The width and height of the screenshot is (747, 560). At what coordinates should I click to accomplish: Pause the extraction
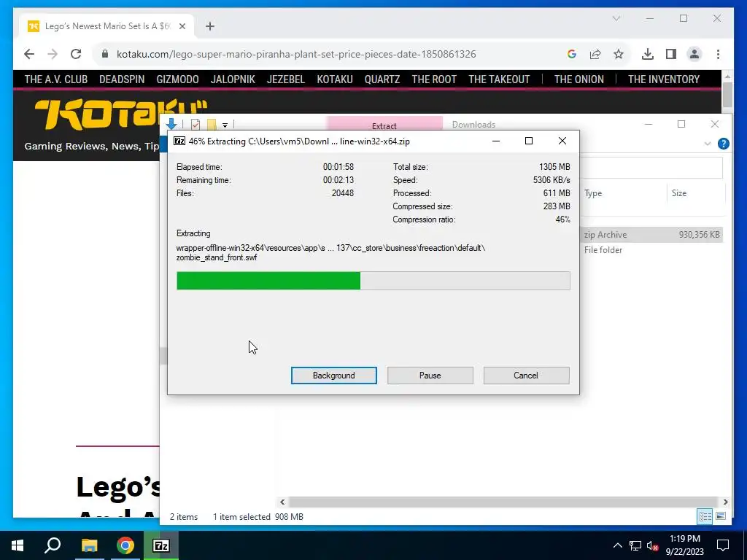pyautogui.click(x=430, y=376)
